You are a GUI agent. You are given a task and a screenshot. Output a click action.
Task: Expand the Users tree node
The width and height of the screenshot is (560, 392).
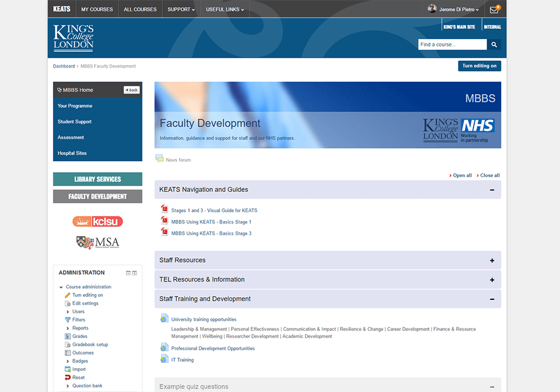(x=68, y=311)
